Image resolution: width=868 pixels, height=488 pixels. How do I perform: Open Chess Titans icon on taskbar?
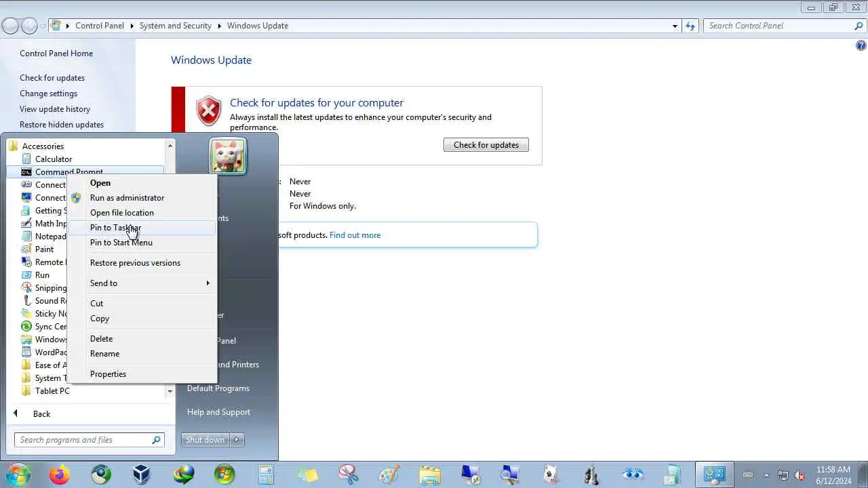click(x=592, y=475)
